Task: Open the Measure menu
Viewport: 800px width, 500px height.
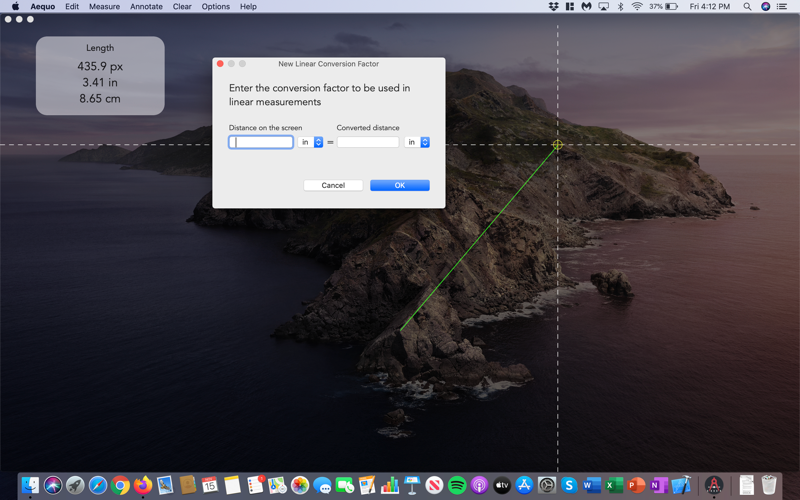Action: click(x=104, y=6)
